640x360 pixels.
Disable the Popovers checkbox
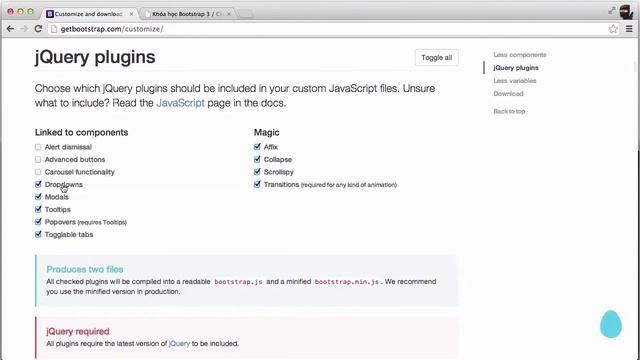click(38, 222)
